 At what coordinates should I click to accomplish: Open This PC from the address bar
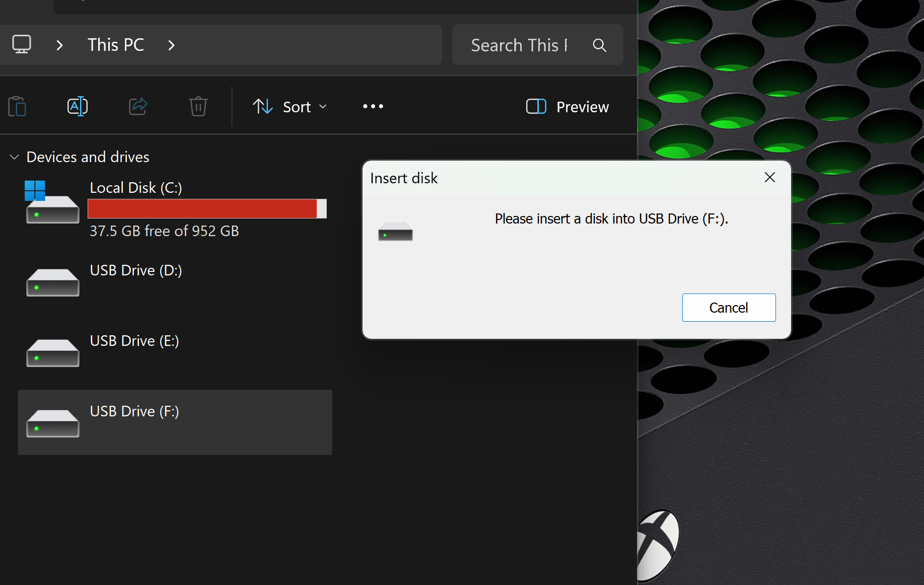pos(115,44)
